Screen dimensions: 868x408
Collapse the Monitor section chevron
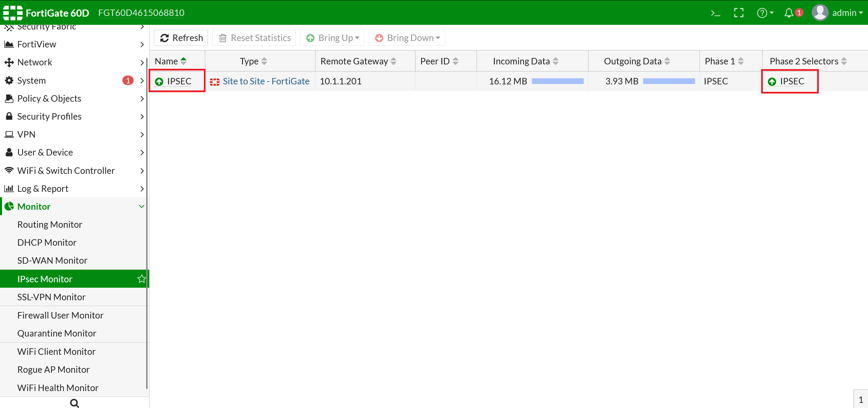click(x=142, y=206)
